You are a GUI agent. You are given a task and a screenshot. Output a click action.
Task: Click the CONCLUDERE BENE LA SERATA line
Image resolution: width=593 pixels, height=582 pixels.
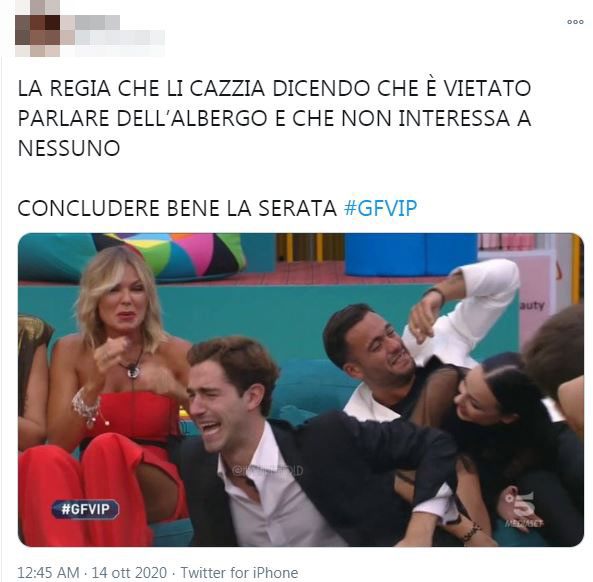177,208
